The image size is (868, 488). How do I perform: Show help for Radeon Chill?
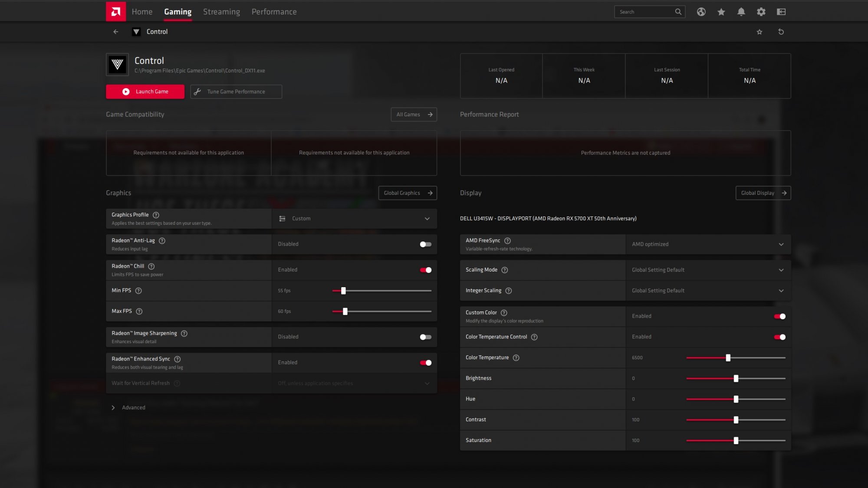point(151,266)
